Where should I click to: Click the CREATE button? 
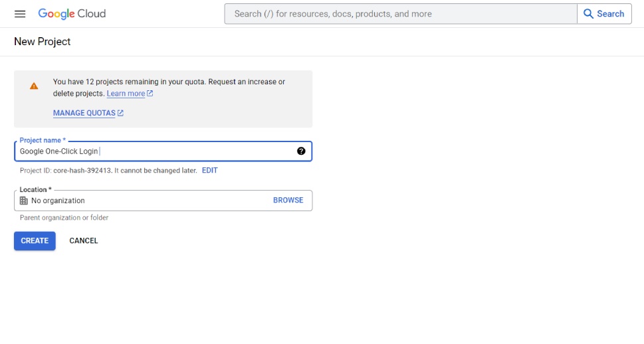(x=35, y=241)
